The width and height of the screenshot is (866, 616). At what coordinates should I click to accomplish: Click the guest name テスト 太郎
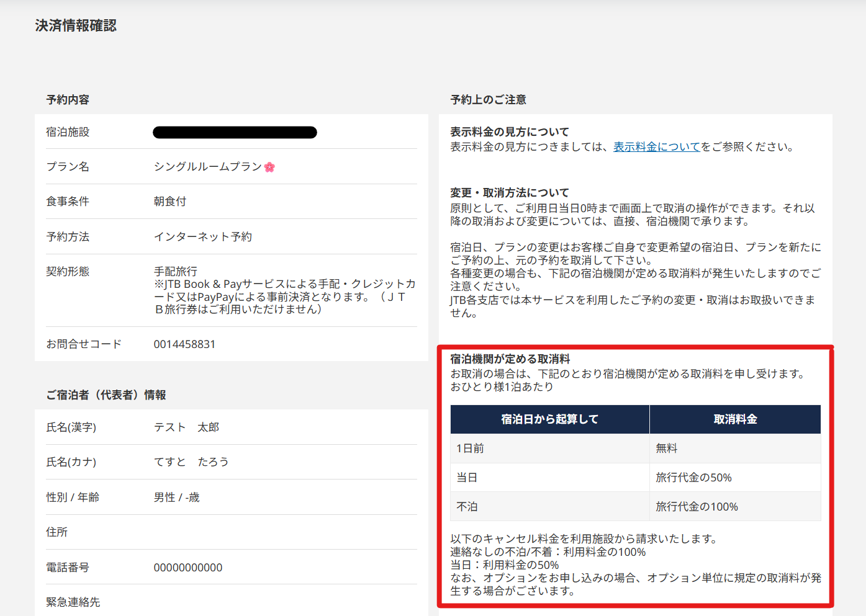click(186, 427)
